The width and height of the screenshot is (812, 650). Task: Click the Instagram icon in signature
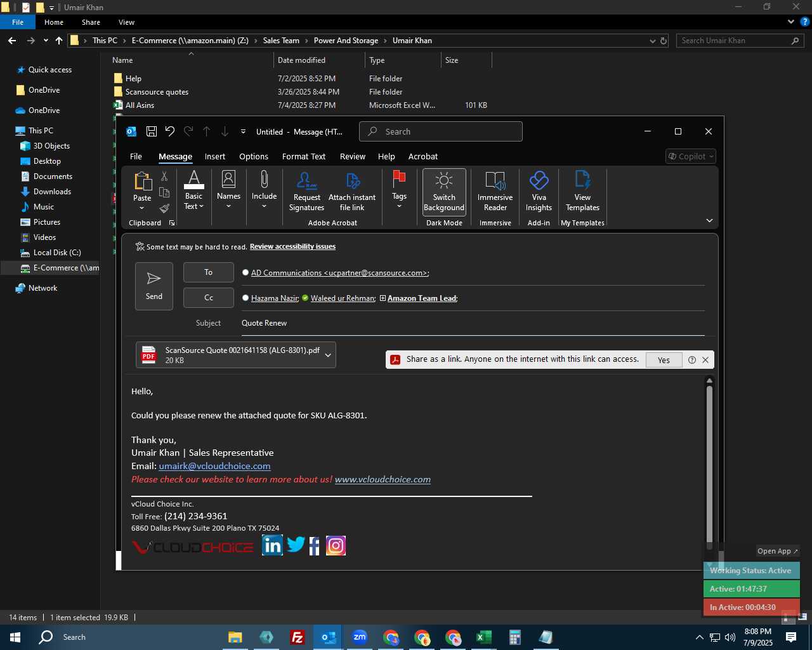(x=336, y=545)
